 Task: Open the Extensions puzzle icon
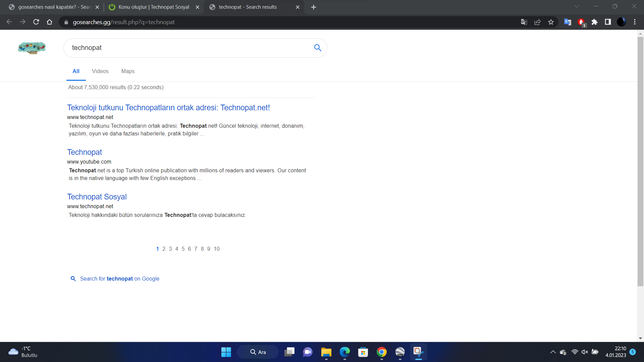pyautogui.click(x=594, y=22)
